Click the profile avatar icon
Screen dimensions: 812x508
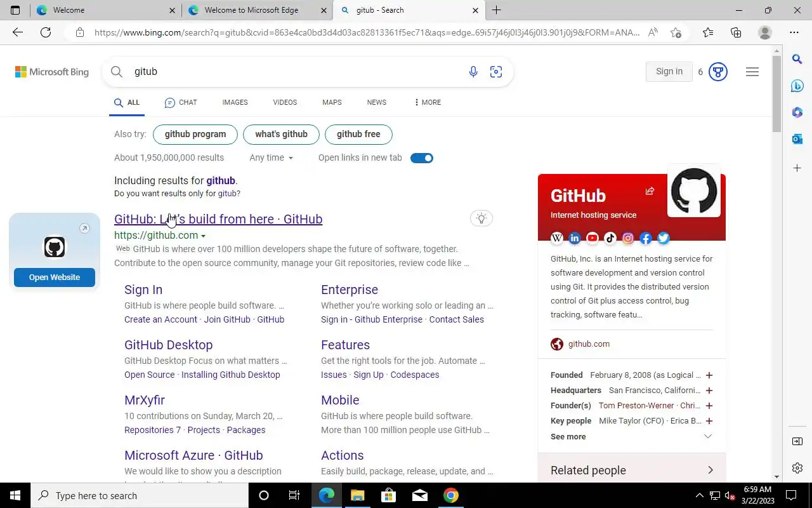tap(765, 32)
